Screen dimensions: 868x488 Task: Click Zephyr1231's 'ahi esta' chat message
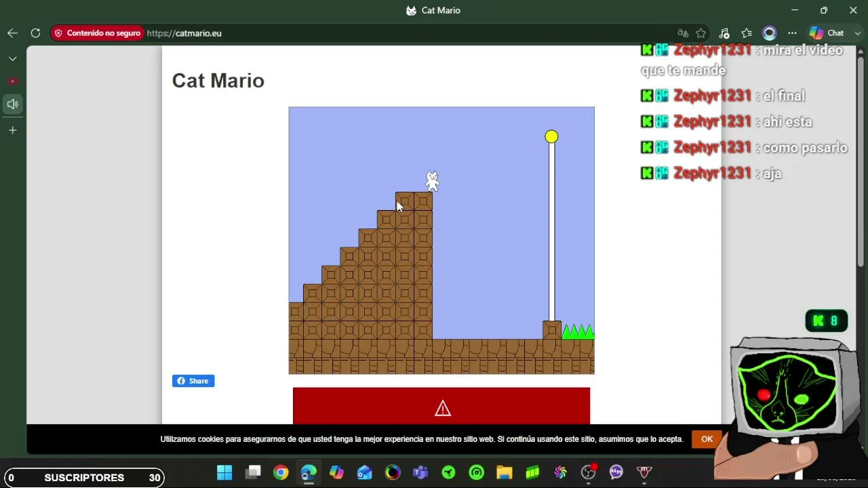point(726,122)
